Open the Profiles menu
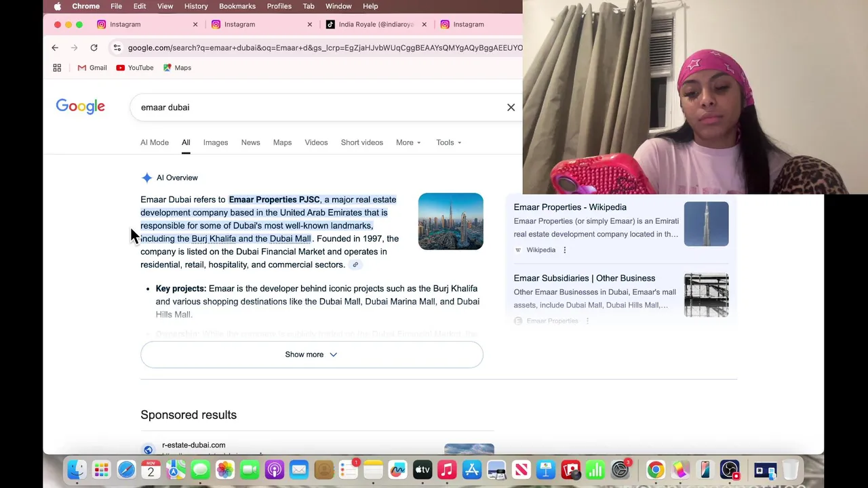Viewport: 868px width, 488px height. pos(279,6)
